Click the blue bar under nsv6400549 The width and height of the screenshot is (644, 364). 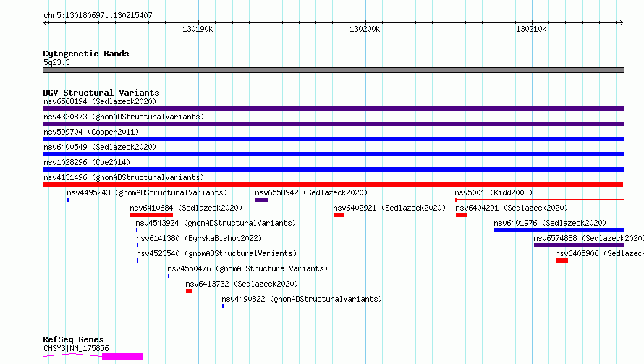coord(333,154)
